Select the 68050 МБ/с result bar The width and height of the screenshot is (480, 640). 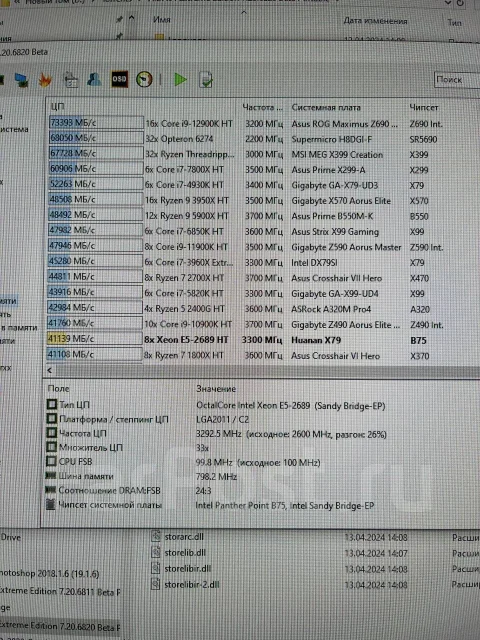[96, 138]
